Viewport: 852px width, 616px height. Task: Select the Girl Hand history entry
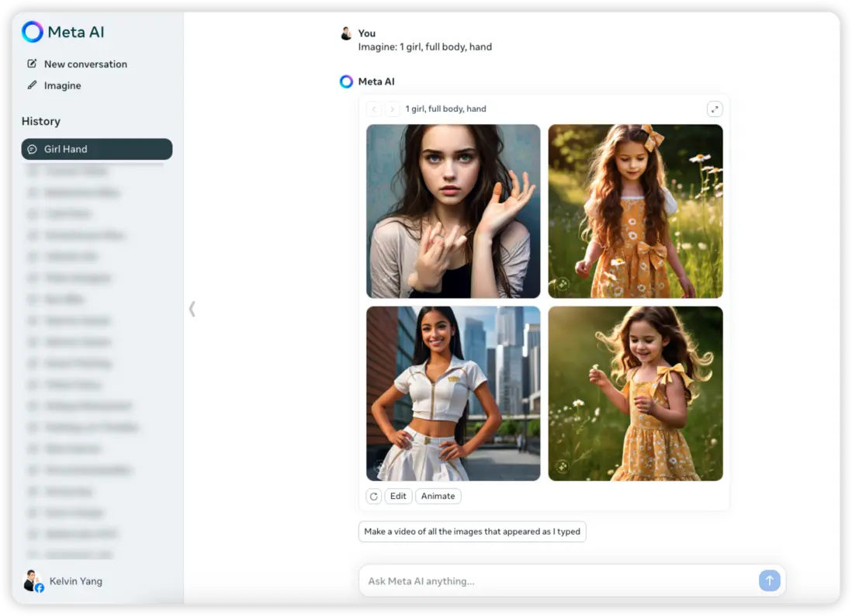tap(97, 149)
